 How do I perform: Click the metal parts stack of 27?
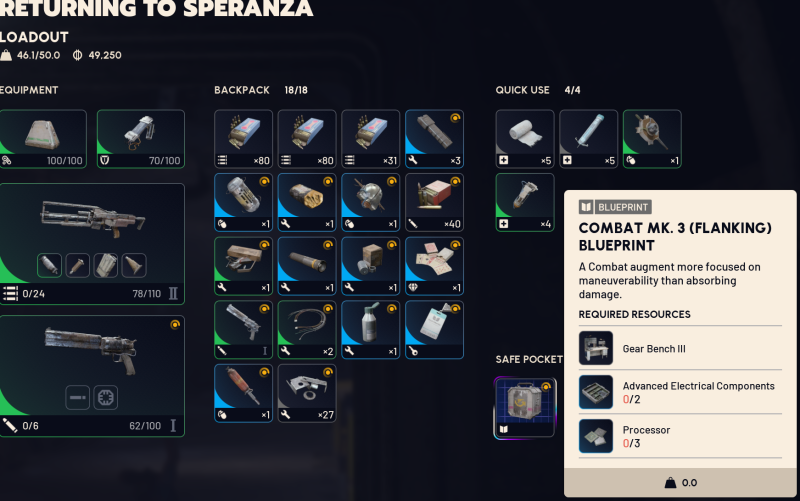click(x=307, y=393)
